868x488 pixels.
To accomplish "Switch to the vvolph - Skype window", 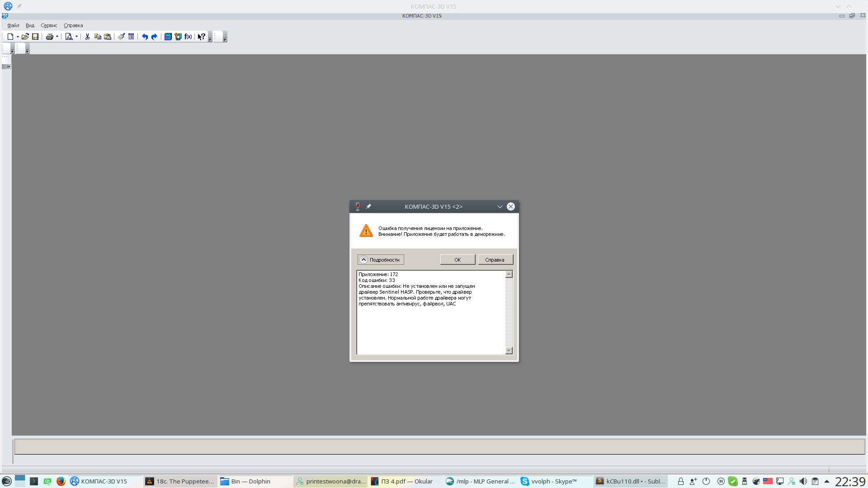I will (556, 481).
